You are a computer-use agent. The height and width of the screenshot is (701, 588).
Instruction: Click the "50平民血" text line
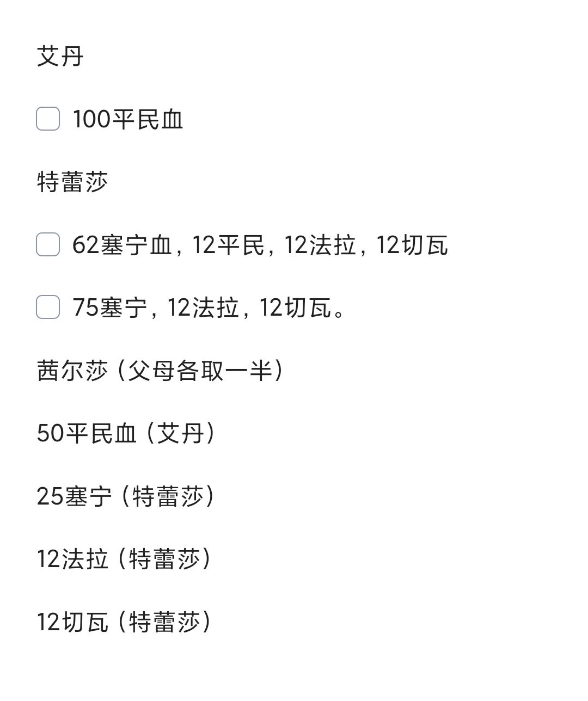click(87, 434)
